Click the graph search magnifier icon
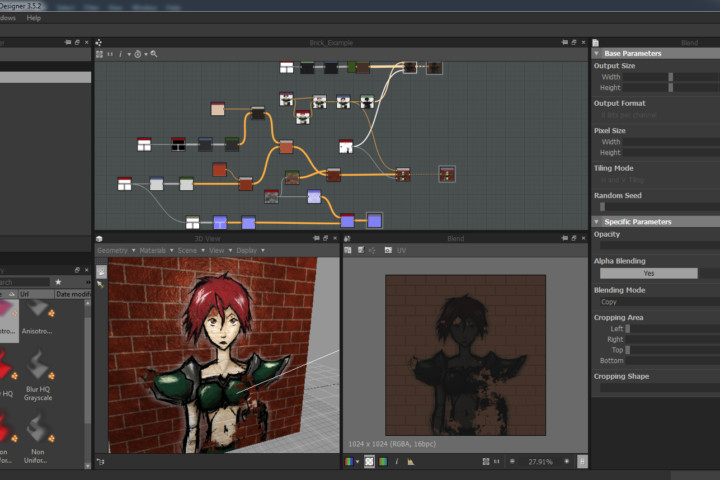This screenshot has width=720, height=480. [154, 54]
